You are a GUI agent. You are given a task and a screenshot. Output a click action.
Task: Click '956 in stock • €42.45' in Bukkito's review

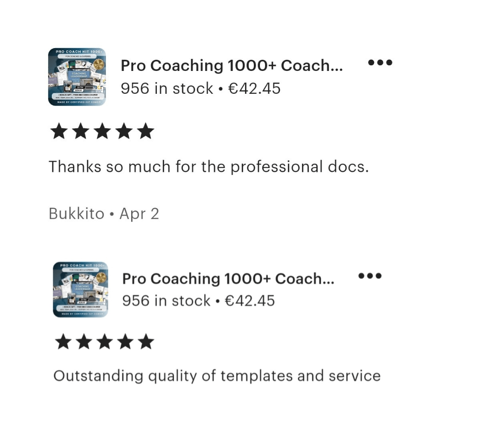click(x=201, y=88)
